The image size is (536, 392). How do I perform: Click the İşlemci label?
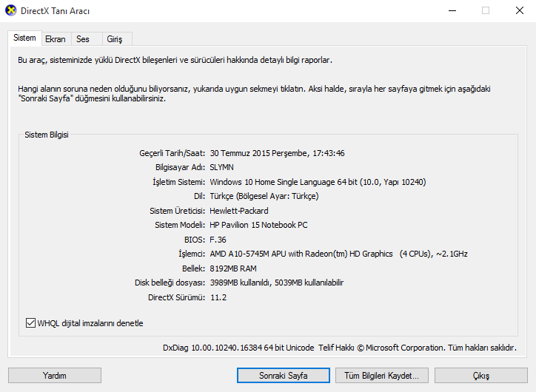point(192,254)
